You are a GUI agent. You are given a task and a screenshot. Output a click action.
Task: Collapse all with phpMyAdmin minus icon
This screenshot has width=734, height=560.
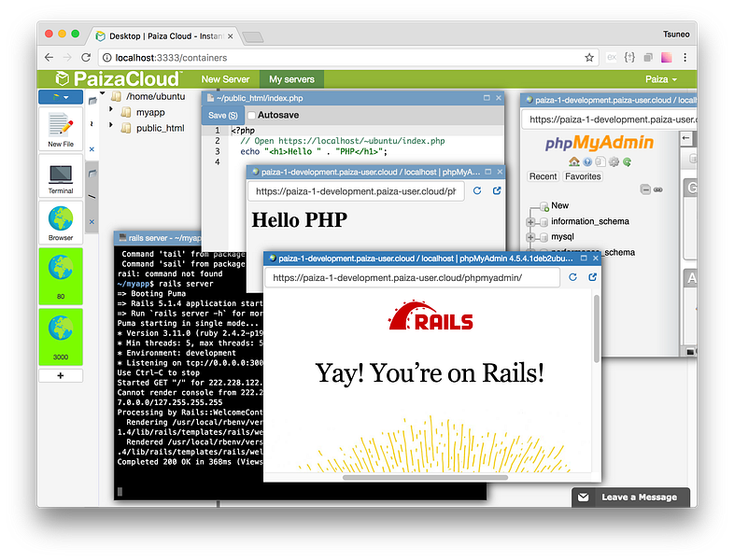645,189
